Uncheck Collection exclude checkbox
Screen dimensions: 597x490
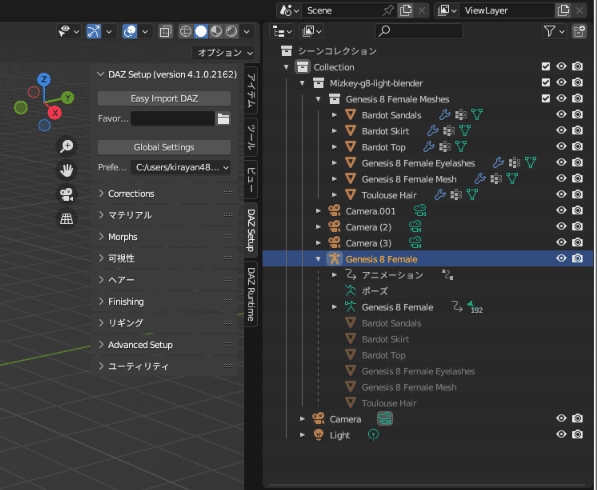546,67
